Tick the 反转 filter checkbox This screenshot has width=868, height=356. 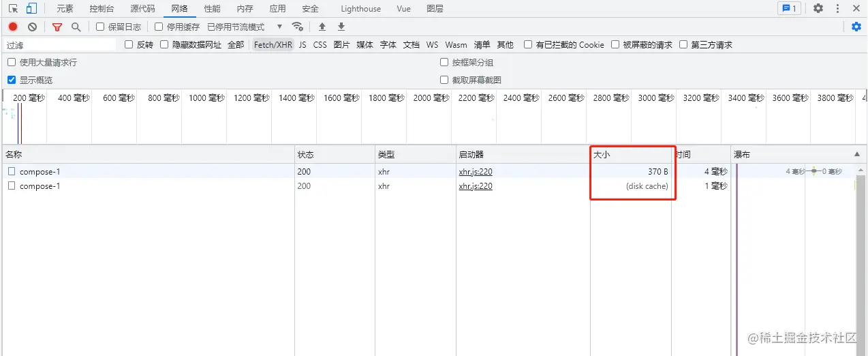pos(129,45)
